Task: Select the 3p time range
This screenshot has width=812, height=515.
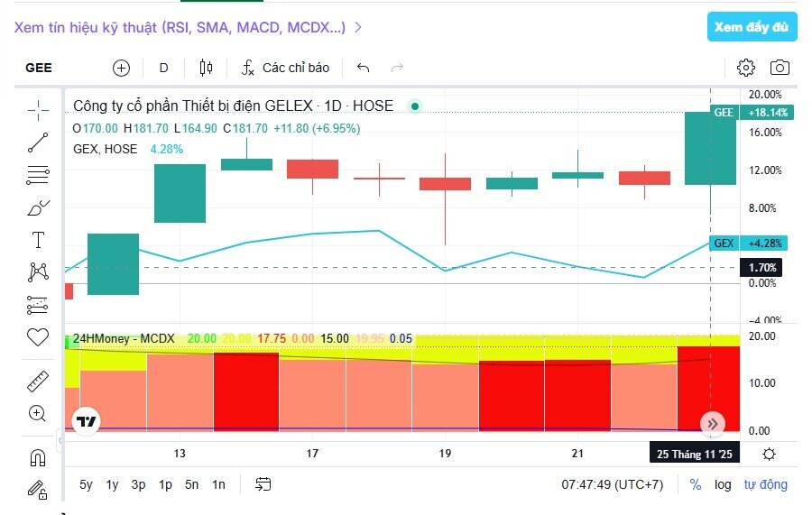Action: click(138, 484)
